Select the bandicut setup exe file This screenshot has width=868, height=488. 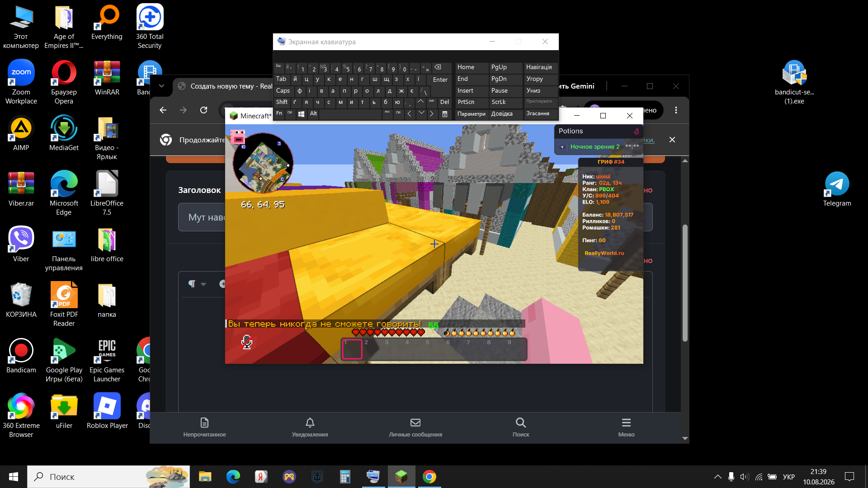[794, 83]
